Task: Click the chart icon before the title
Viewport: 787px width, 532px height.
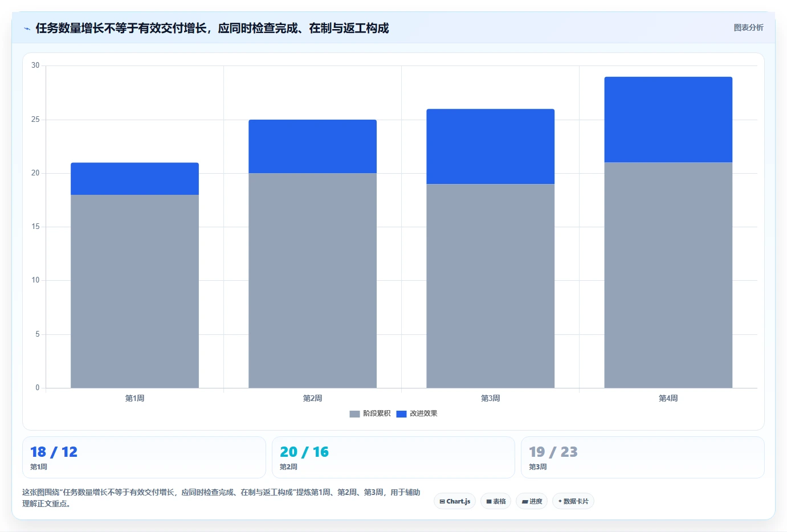Action: pyautogui.click(x=27, y=28)
